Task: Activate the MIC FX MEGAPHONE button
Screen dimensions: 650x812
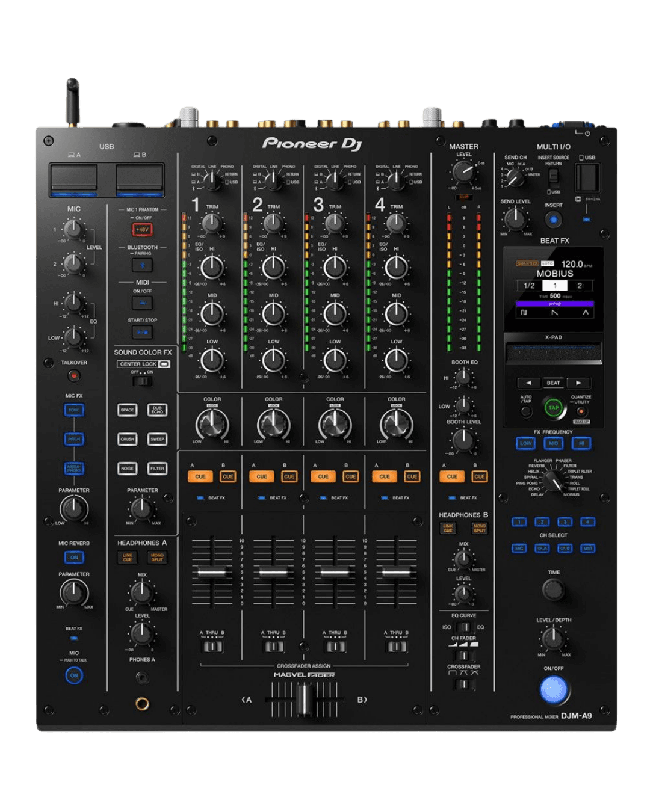Action: click(74, 468)
